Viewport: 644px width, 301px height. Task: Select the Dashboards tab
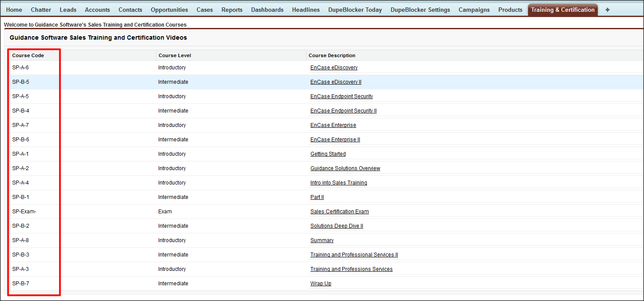coord(267,10)
